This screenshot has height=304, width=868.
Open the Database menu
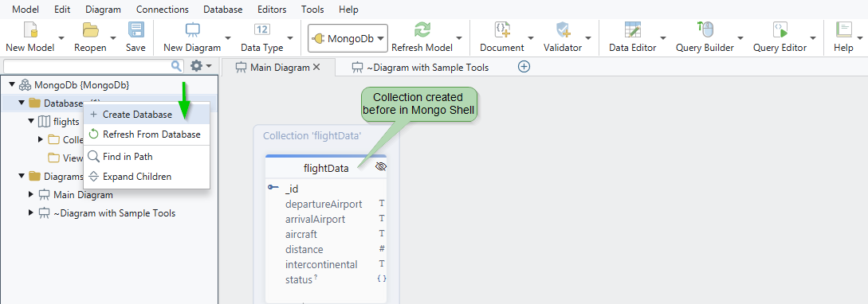click(x=222, y=10)
